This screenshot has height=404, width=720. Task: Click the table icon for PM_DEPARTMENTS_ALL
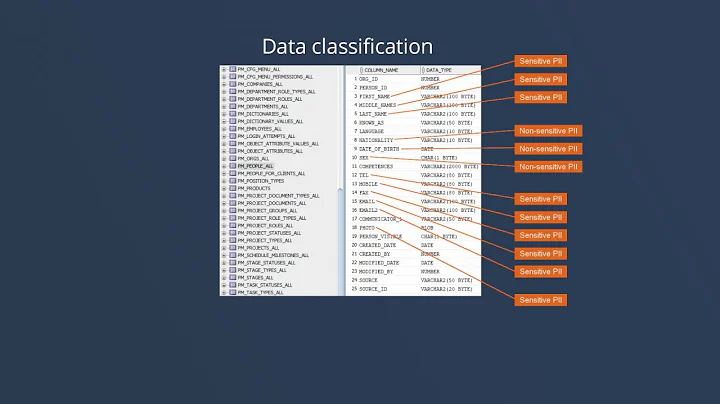coord(233,107)
